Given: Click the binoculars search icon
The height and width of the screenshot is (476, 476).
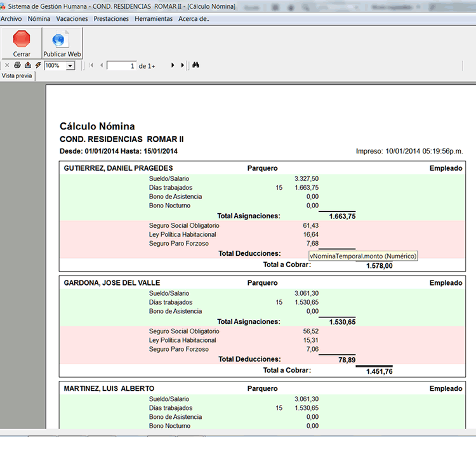Looking at the screenshot, I should (x=196, y=65).
